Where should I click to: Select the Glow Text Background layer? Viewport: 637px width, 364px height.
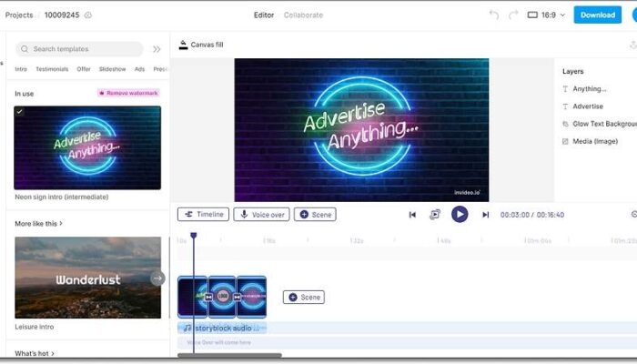click(600, 124)
